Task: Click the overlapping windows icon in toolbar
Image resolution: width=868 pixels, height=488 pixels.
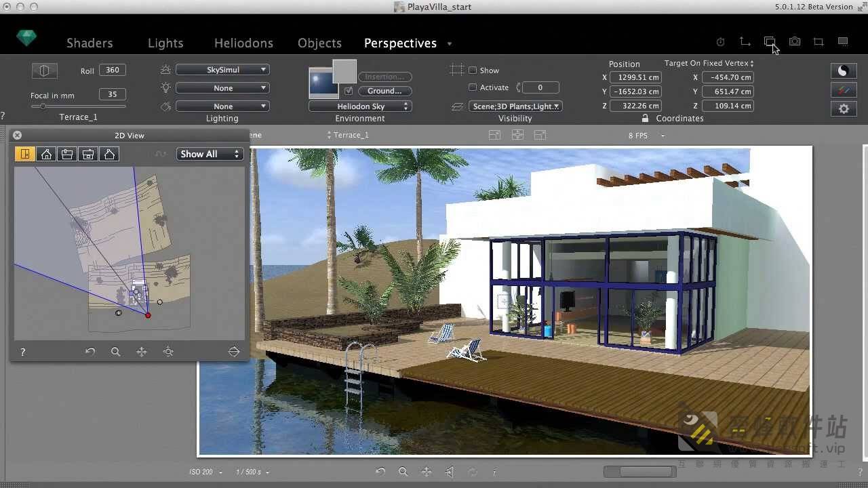Action: pyautogui.click(x=770, y=42)
